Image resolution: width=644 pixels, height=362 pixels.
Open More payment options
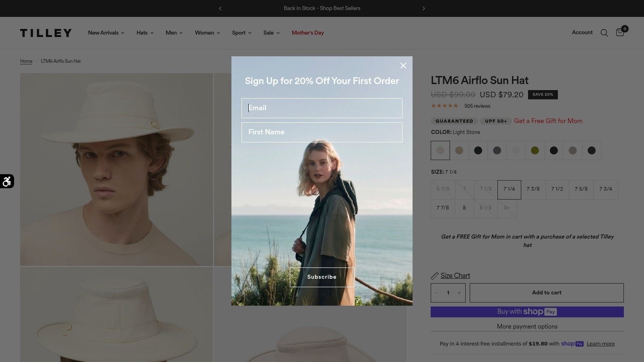pos(527,327)
